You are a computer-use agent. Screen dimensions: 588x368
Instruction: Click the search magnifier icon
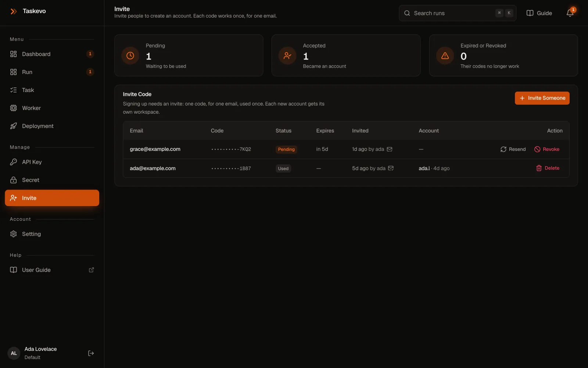407,13
